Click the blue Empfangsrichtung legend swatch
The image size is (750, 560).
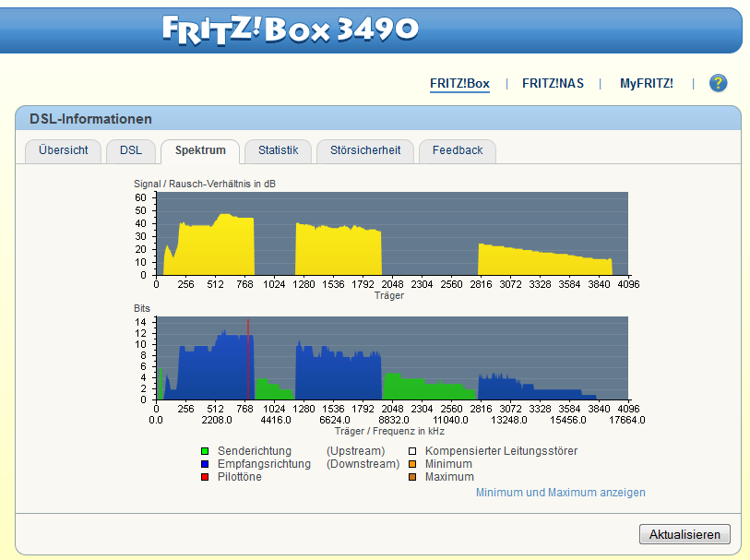click(x=205, y=464)
